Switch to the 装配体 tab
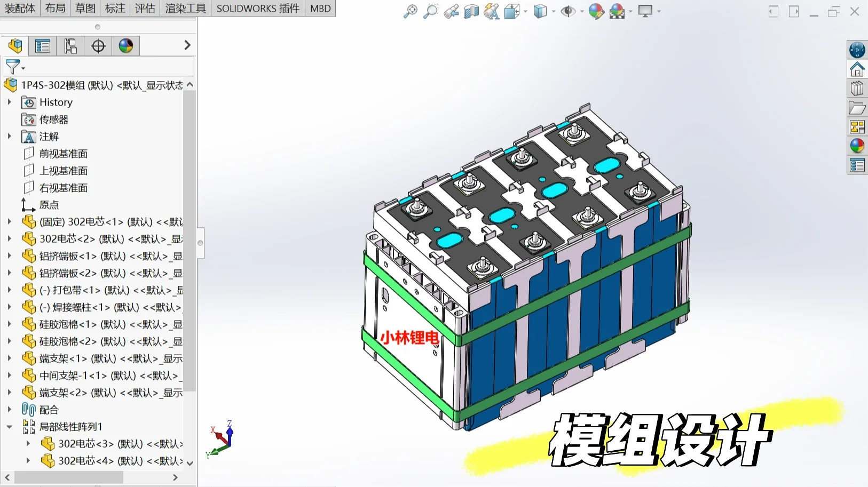 [x=20, y=9]
